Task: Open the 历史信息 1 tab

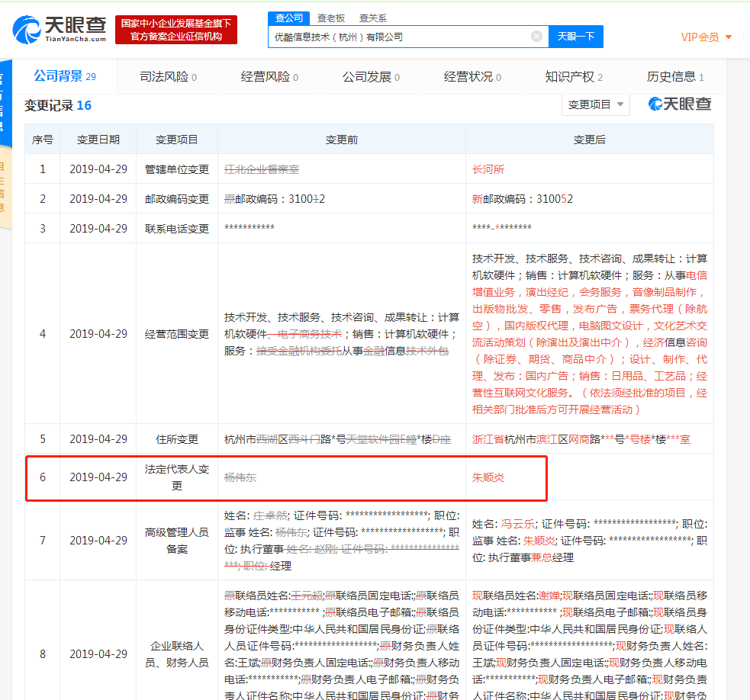Action: [x=675, y=76]
